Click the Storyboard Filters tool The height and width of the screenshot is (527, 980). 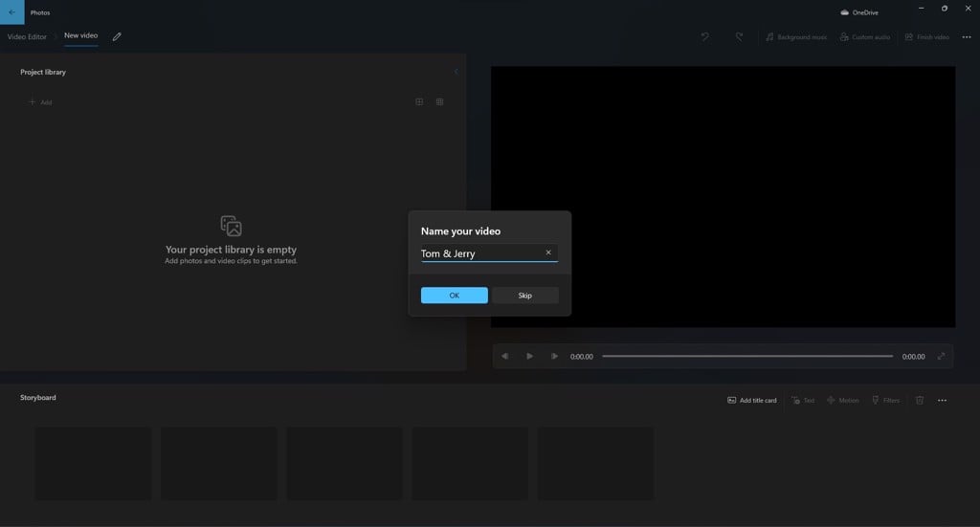(x=885, y=400)
